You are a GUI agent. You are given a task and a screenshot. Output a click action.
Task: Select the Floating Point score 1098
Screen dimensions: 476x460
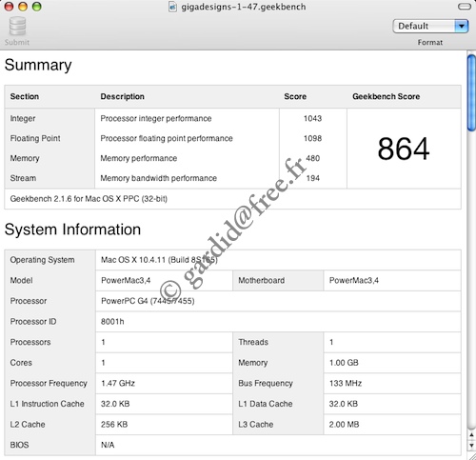312,138
